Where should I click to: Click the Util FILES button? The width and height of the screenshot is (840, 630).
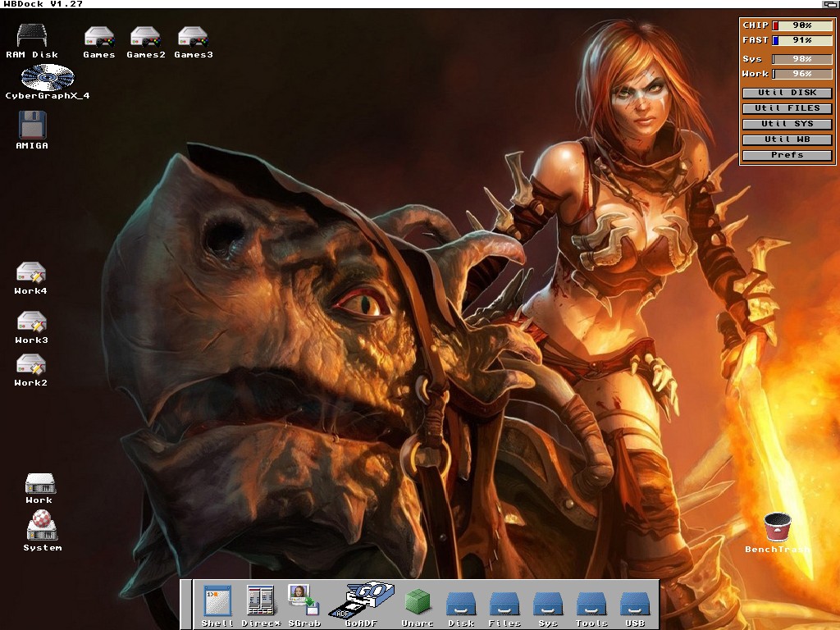787,109
